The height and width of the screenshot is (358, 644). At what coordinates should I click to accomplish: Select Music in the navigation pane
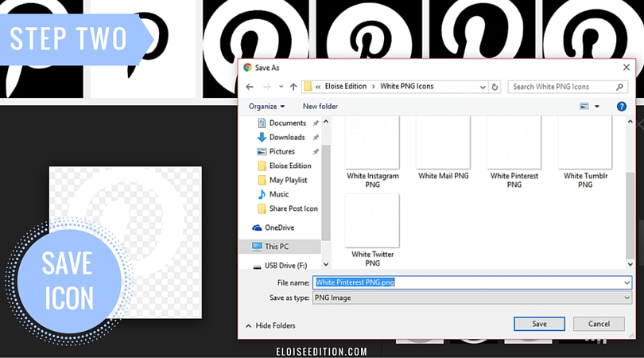pos(279,194)
